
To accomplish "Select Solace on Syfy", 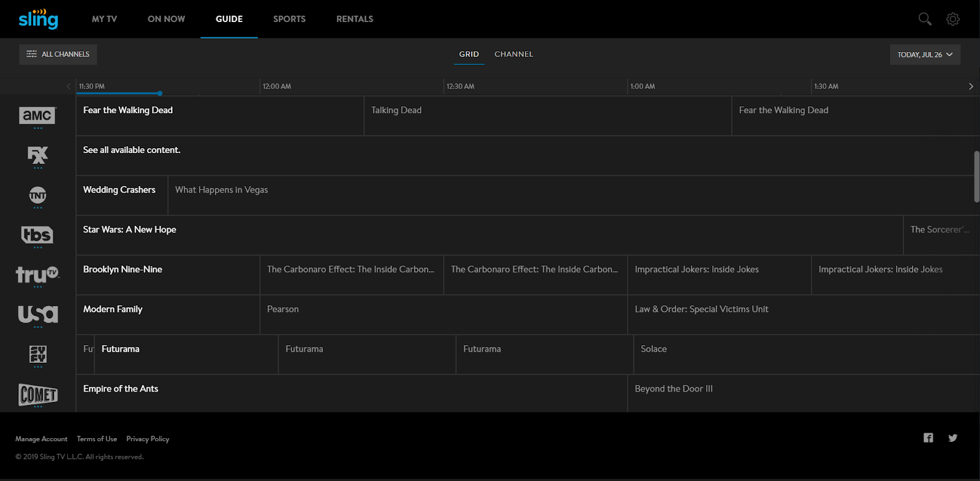I will tap(807, 354).
